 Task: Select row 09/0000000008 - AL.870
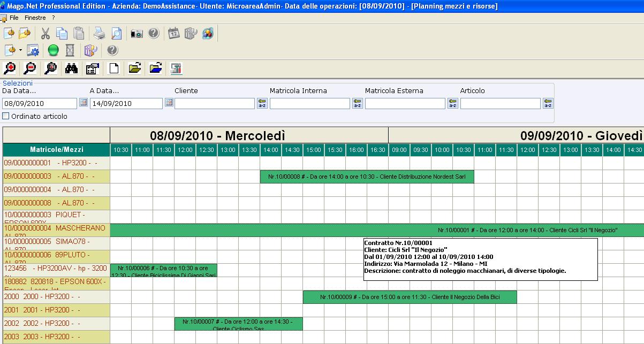click(x=56, y=203)
